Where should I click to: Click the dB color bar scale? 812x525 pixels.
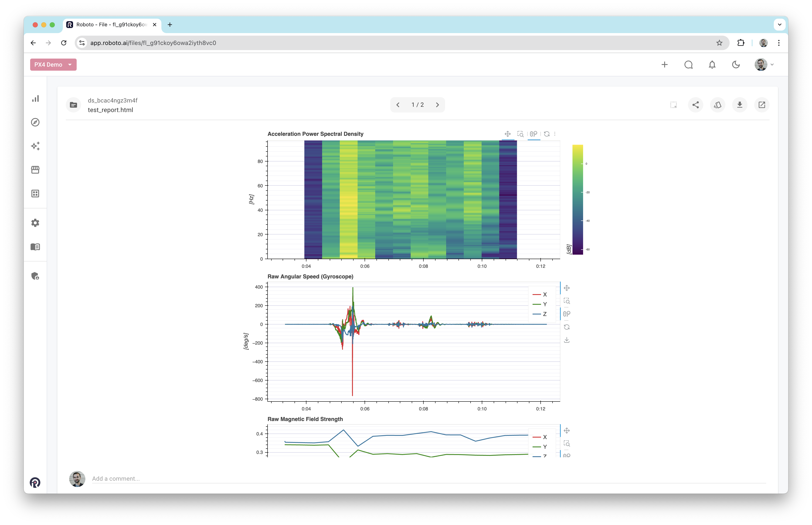(577, 199)
